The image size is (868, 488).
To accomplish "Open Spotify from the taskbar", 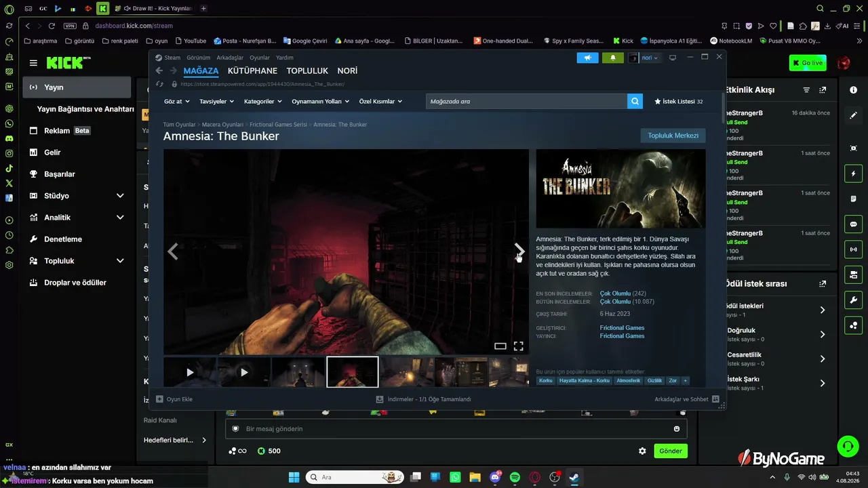I will tap(515, 477).
